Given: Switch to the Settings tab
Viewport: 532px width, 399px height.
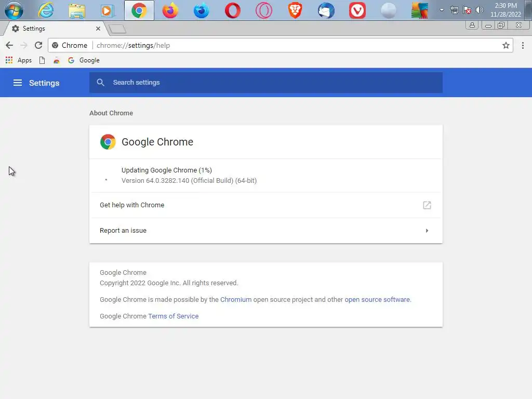Looking at the screenshot, I should coord(52,29).
